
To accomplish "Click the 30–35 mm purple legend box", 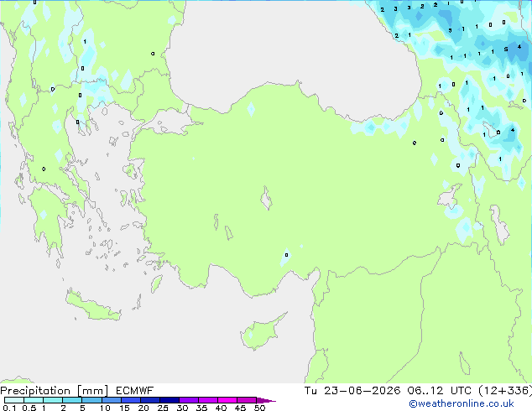I will click(189, 400).
